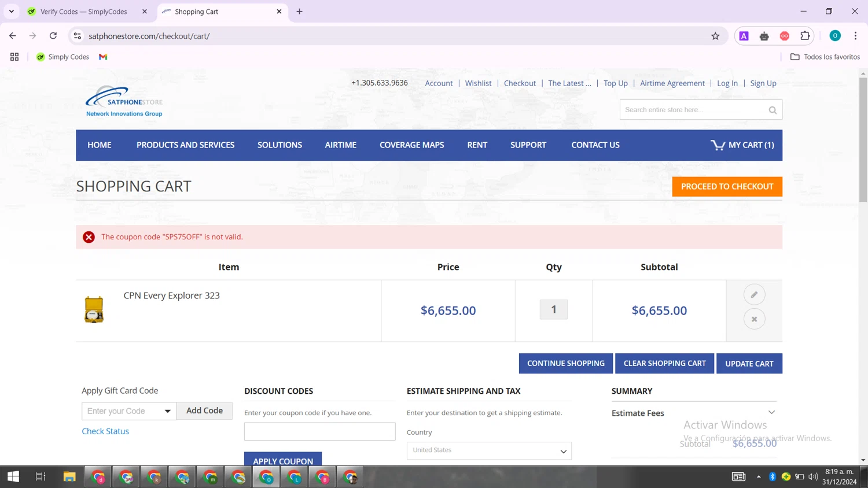868x488 pixels.
Task: Open the SOLUTIONS menu
Action: 279,145
